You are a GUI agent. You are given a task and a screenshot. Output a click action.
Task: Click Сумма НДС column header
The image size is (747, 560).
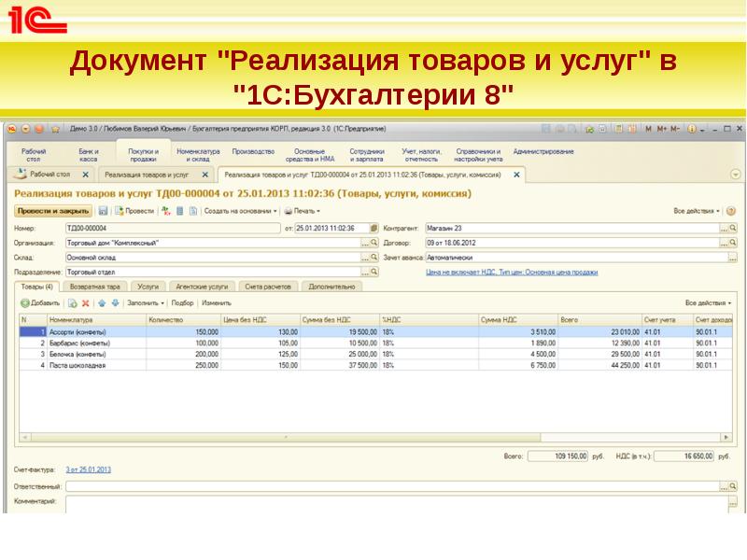click(518, 320)
